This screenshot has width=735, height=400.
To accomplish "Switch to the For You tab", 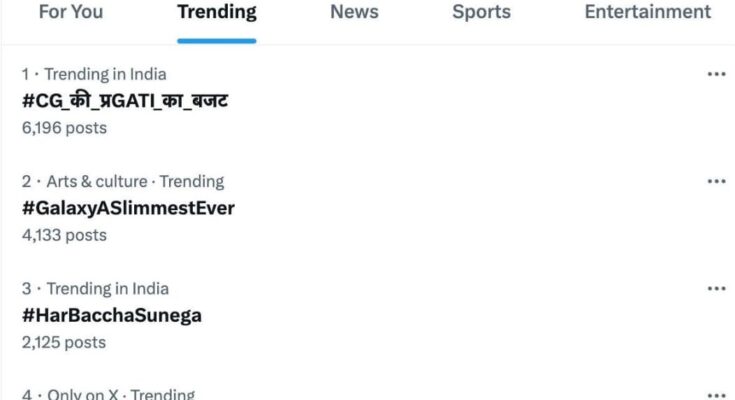I will 68,12.
